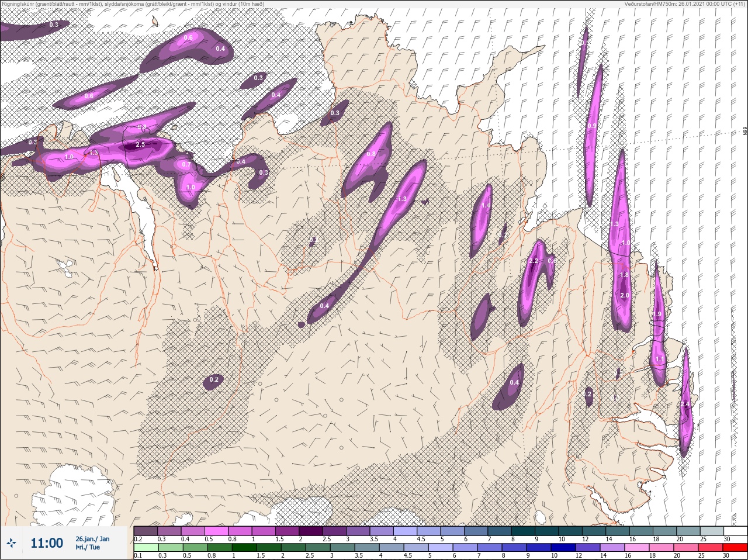
Task: Select the 4 lavender swatch in the upper legend row
Action: [x=405, y=530]
